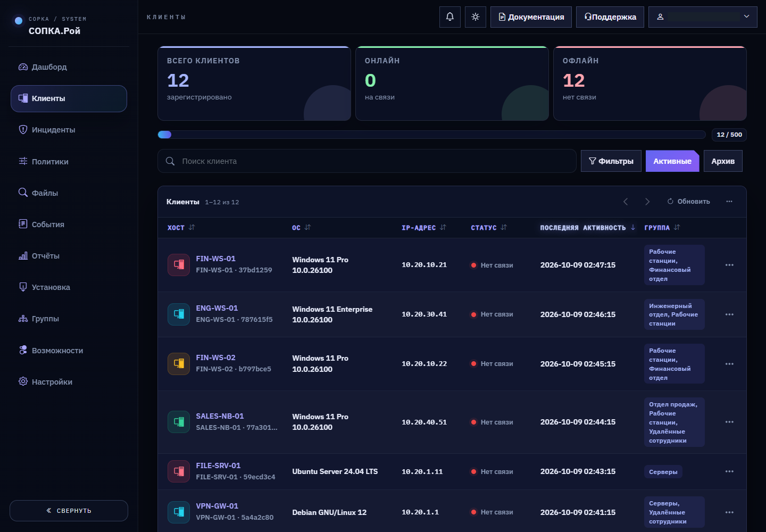Open row actions menu for FIN-WS-02

[729, 364]
